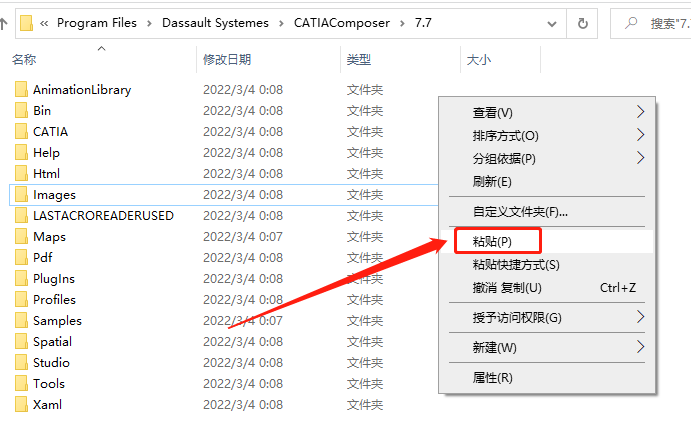Select the AnimationLibrary folder name

tap(82, 89)
